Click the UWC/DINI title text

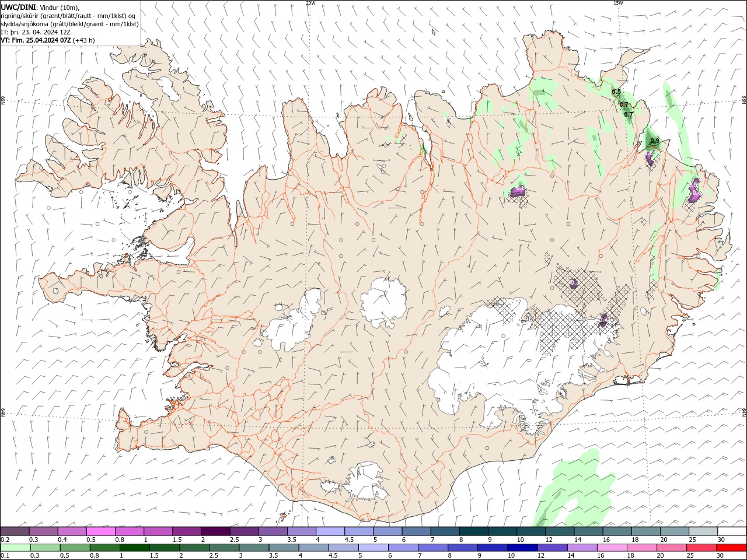pos(19,7)
